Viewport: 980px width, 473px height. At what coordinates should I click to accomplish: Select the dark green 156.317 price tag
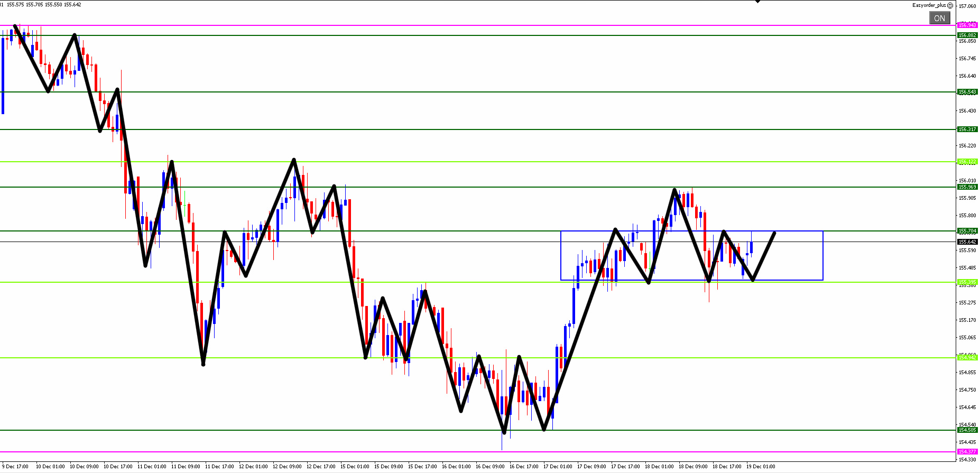pyautogui.click(x=967, y=129)
